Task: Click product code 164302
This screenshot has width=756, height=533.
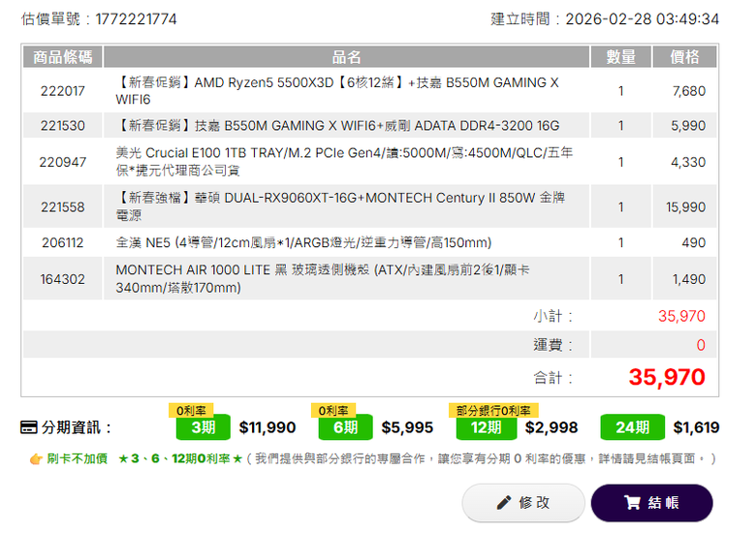Action: point(63,279)
